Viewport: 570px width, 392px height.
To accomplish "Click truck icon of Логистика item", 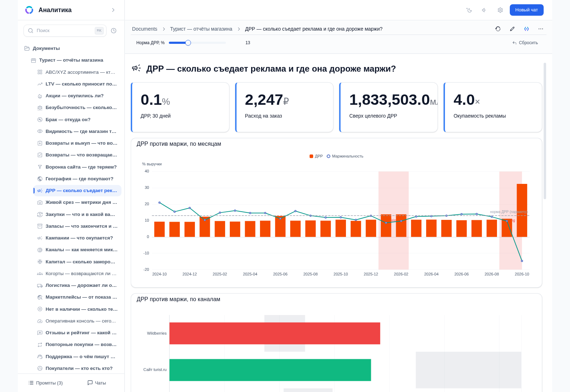I will (x=40, y=285).
